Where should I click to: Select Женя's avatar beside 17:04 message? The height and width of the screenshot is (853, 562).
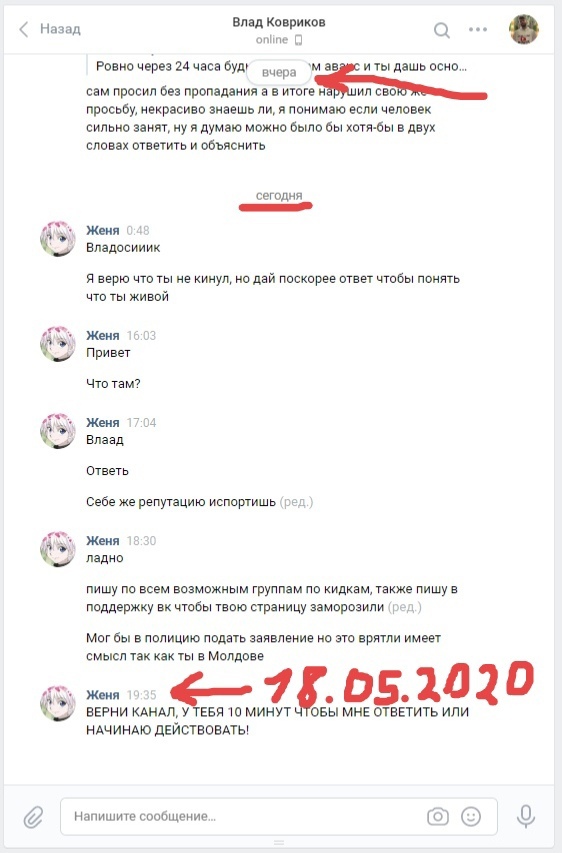(x=58, y=431)
